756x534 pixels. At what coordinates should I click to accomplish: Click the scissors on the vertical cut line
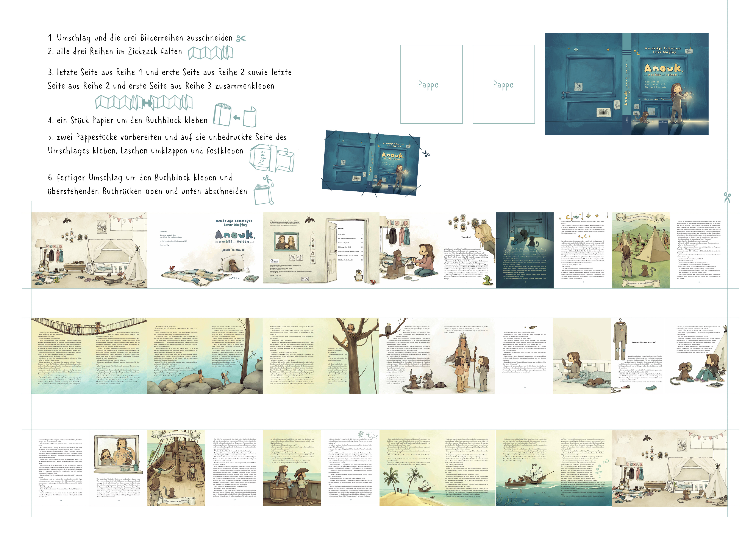(727, 197)
